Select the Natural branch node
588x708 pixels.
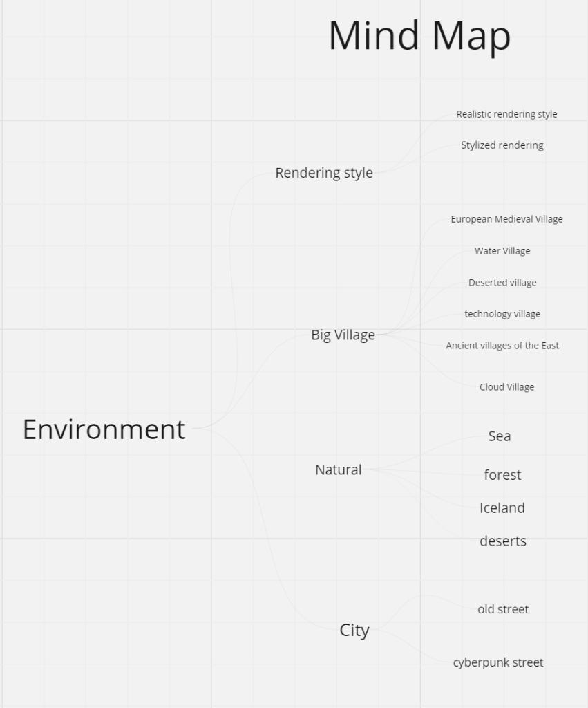(339, 469)
